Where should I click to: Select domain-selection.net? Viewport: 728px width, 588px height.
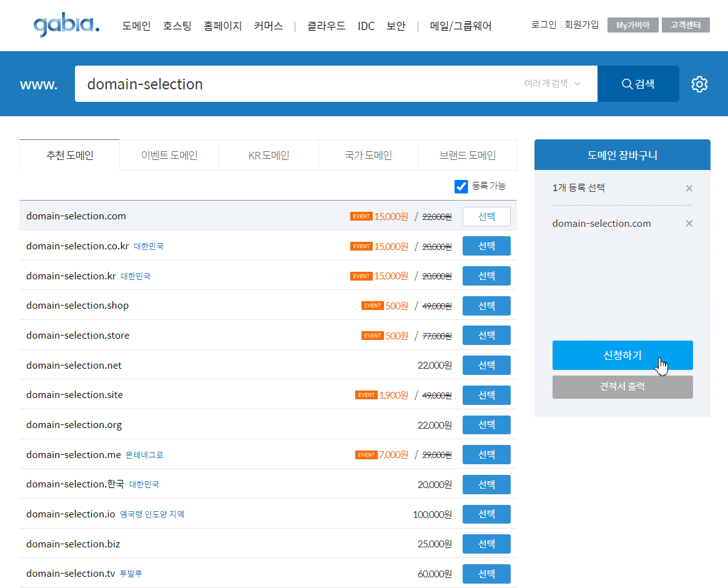tap(486, 366)
